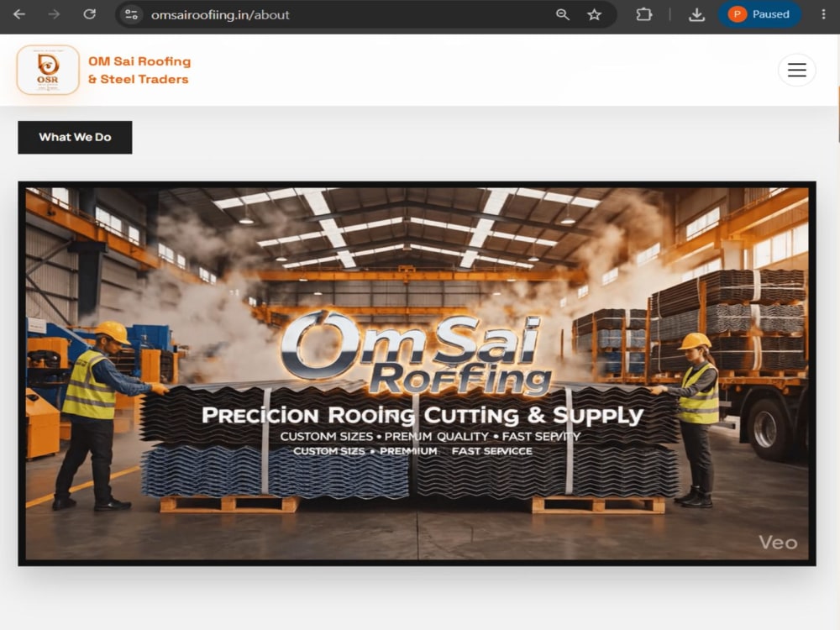
Task: Click the browser forward arrow
Action: pos(54,14)
